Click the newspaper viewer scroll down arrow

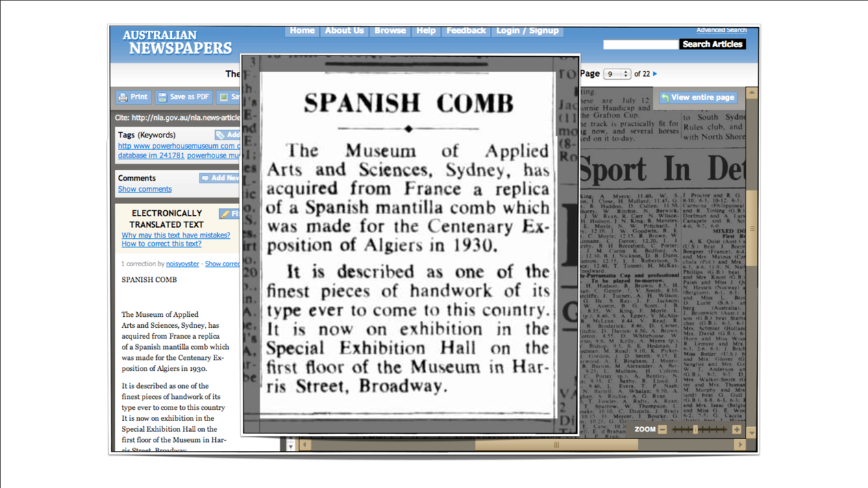752,433
